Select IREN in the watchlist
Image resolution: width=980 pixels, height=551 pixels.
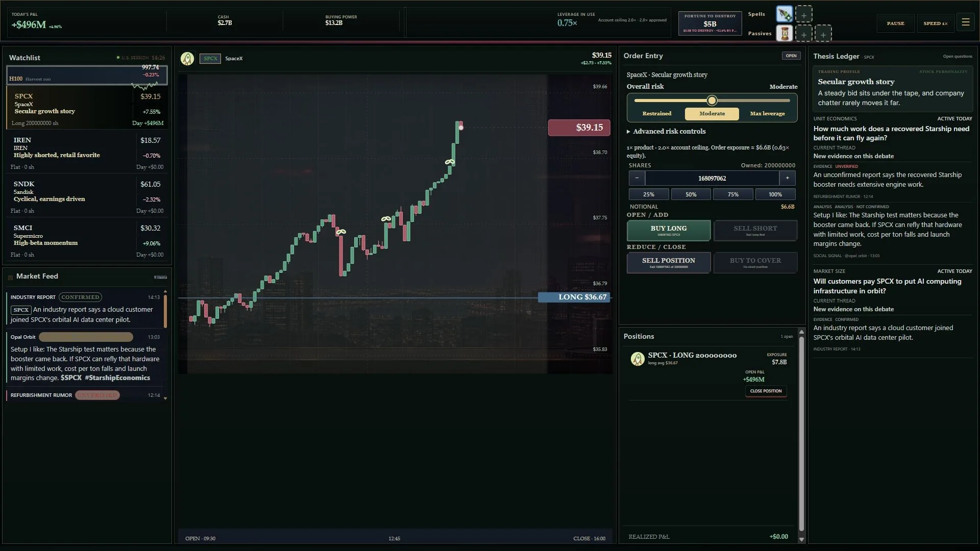[x=87, y=153]
